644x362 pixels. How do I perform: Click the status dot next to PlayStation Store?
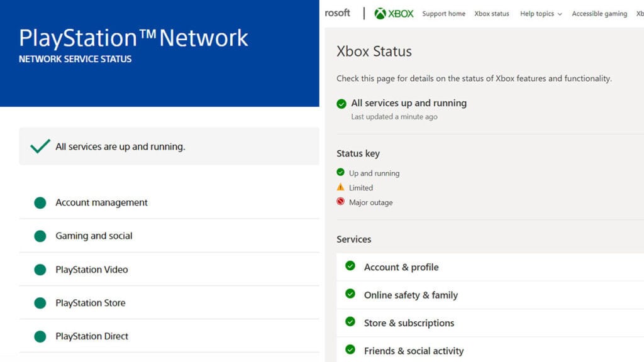pos(40,302)
